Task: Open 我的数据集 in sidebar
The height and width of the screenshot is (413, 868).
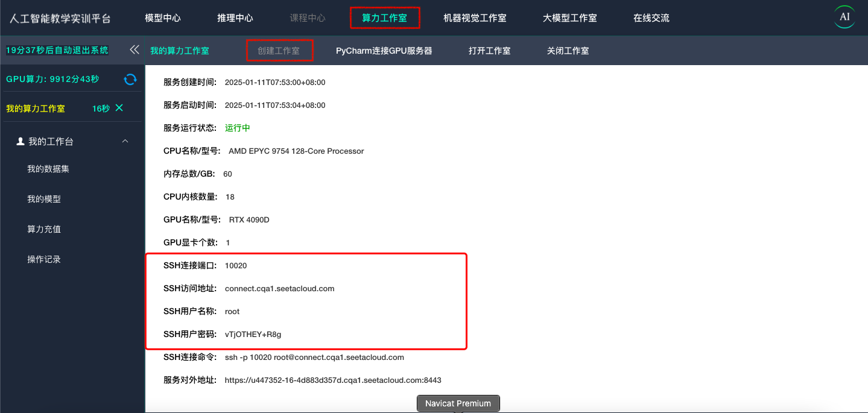Action: click(x=48, y=169)
